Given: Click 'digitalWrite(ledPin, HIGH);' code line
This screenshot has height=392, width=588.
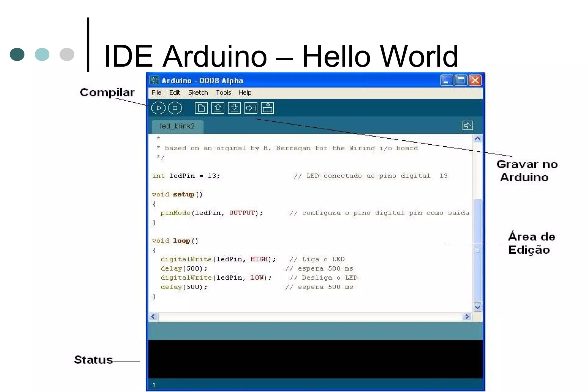Looking at the screenshot, I should [218, 259].
